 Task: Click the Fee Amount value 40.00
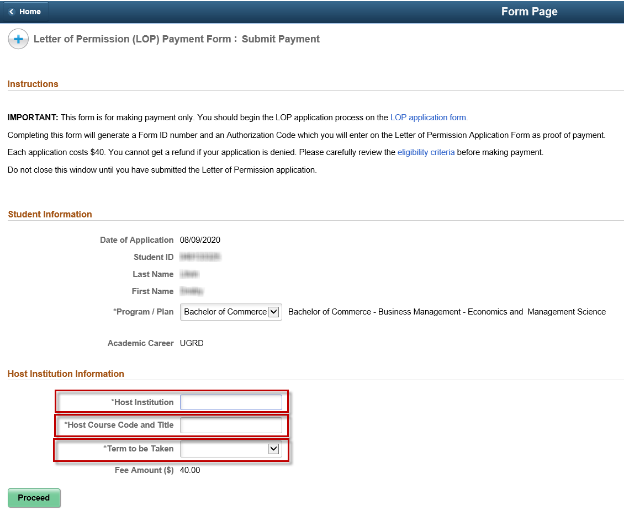190,469
